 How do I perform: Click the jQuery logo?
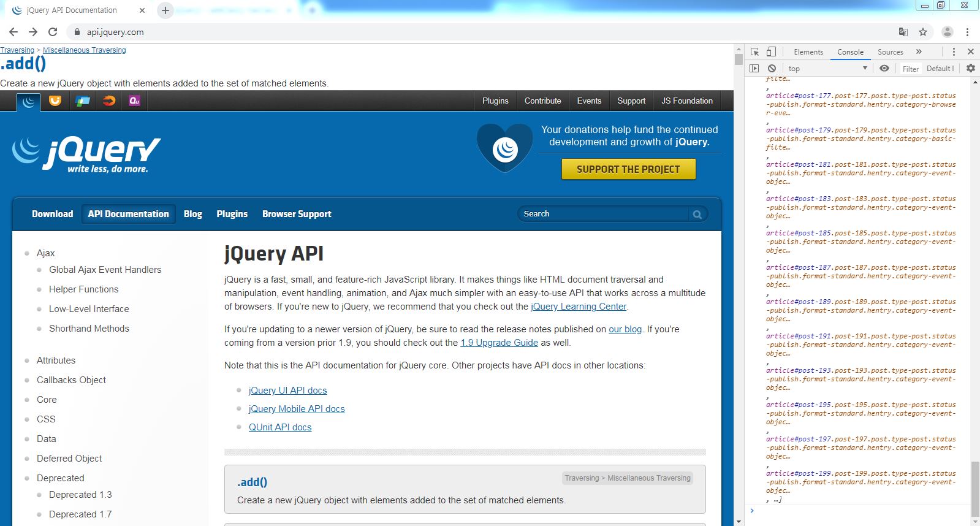(x=86, y=154)
